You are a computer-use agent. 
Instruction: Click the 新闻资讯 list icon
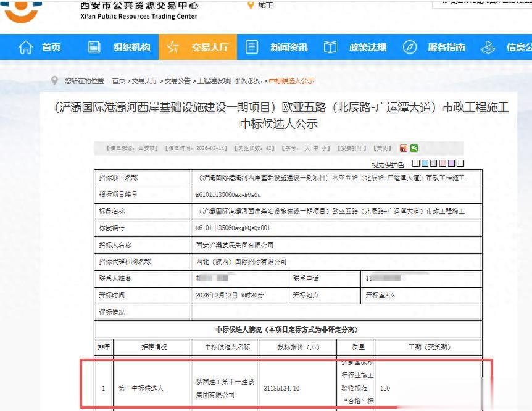point(251,47)
